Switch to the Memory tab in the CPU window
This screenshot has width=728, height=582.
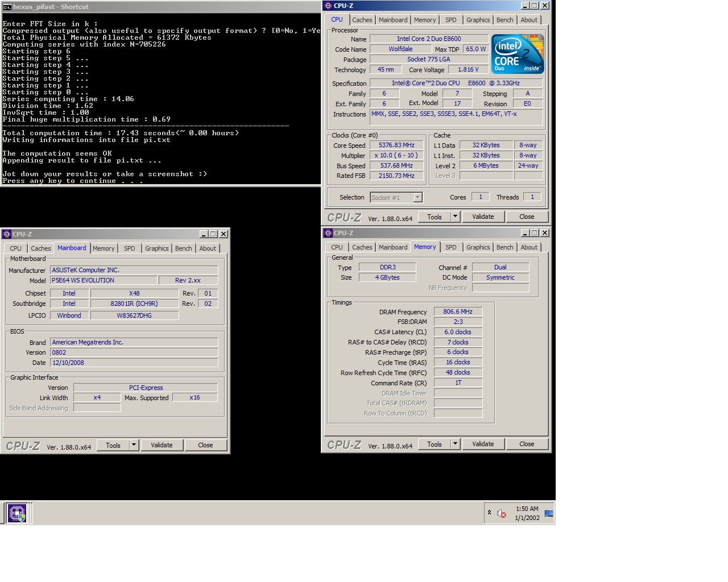[425, 20]
